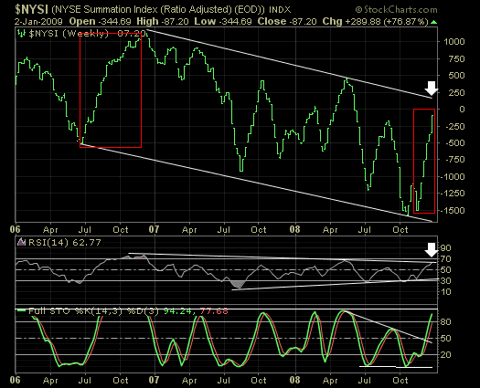The width and height of the screenshot is (480, 388).
Task: Click the $NYSI (Weekly) legend label
Action: (x=69, y=34)
